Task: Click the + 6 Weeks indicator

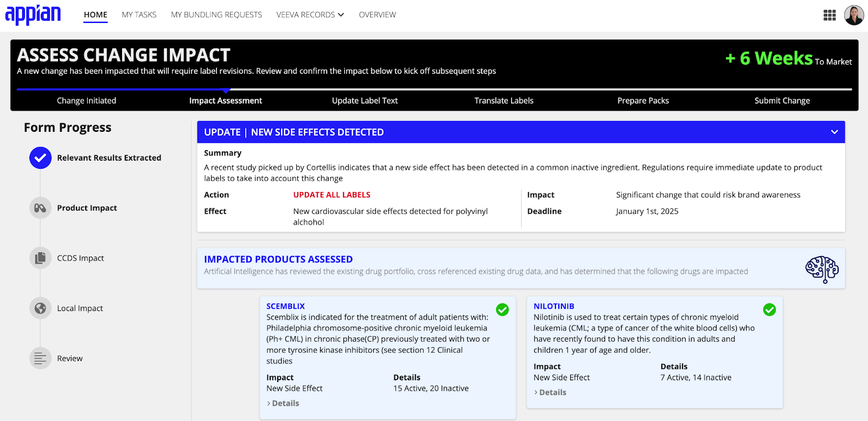Action: (769, 58)
